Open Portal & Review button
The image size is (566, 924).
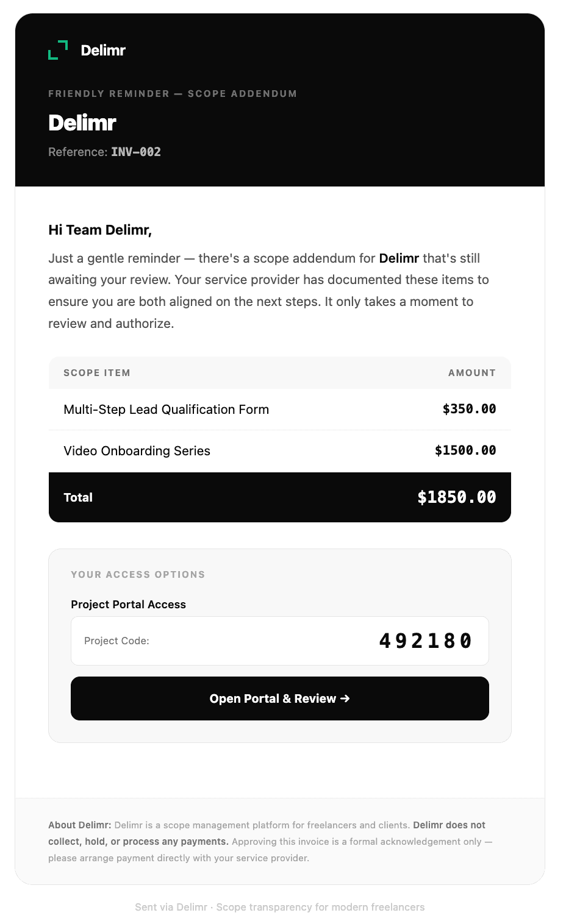(280, 698)
